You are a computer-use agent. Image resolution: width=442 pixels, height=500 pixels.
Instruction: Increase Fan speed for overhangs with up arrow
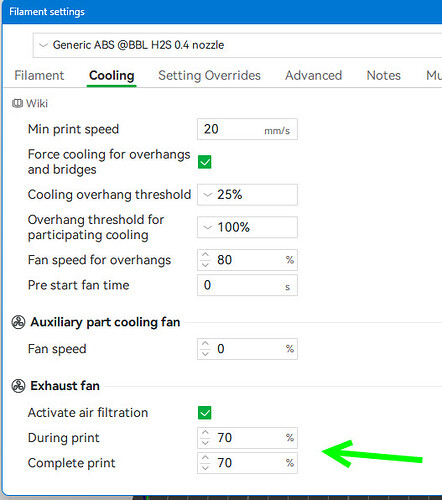coord(205,256)
